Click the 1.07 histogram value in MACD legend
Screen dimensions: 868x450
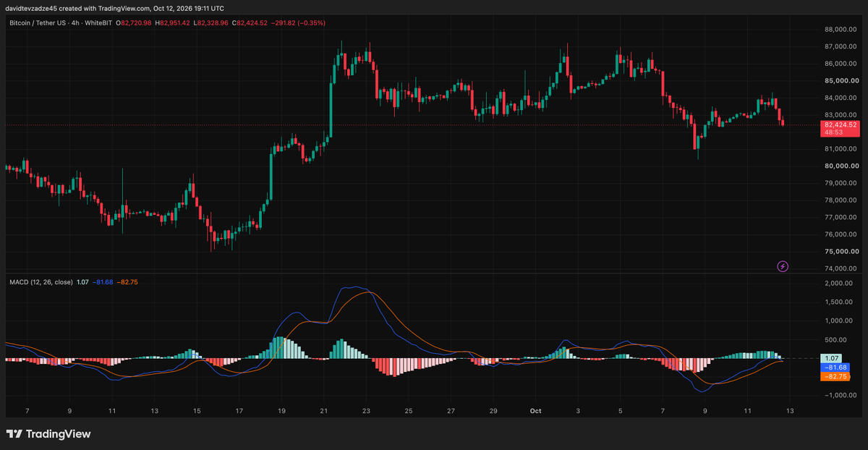(83, 282)
